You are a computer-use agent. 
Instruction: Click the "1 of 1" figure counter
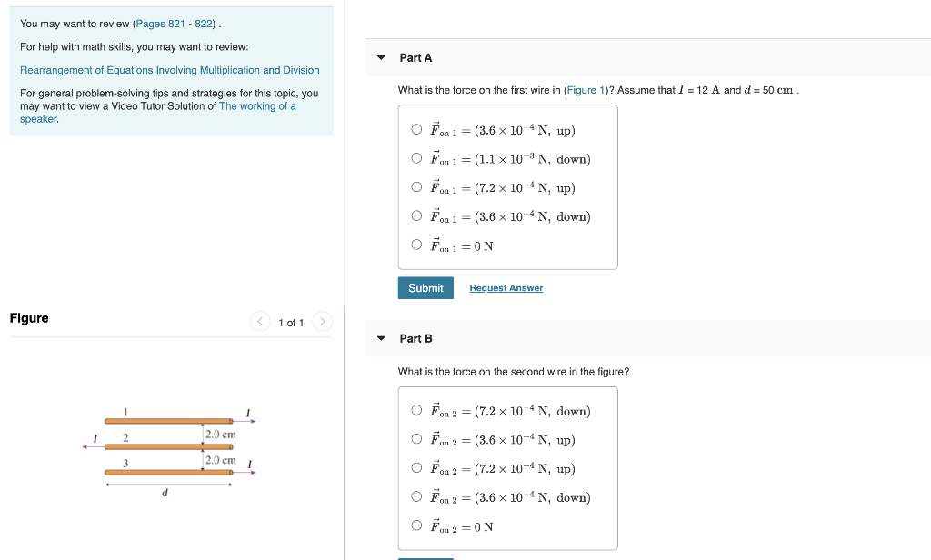(292, 321)
